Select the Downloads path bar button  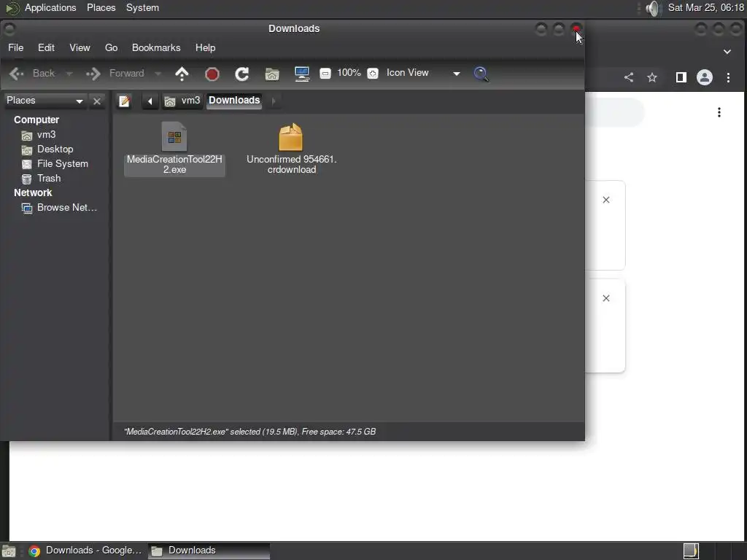[x=234, y=101]
